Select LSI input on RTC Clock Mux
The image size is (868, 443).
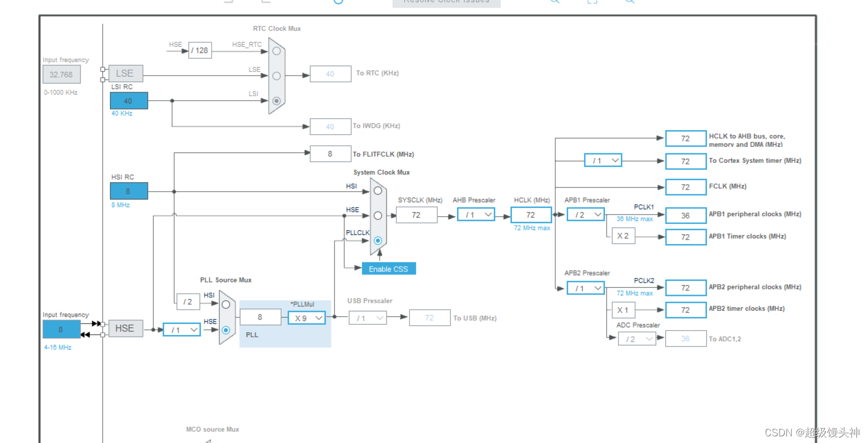[276, 101]
